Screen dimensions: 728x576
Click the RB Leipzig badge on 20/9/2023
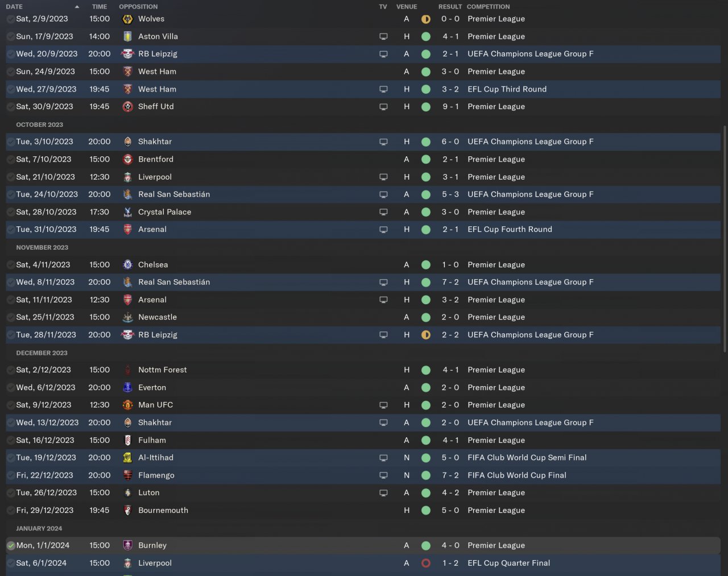pyautogui.click(x=127, y=54)
